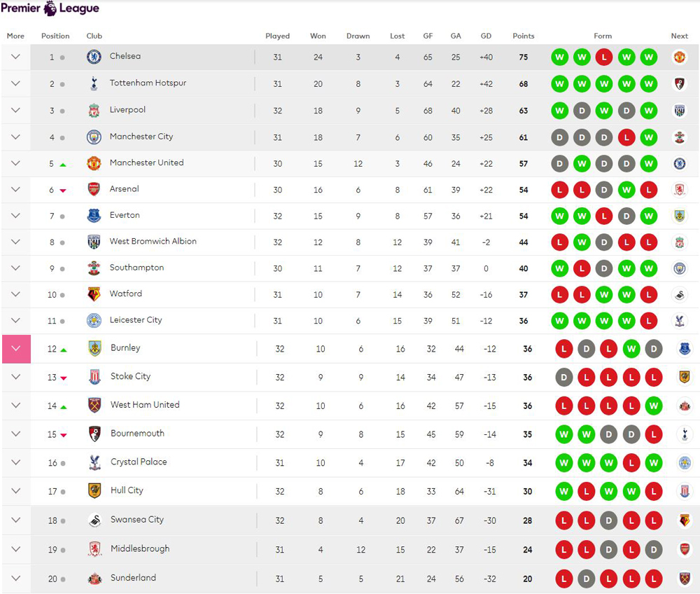Screen dimensions: 700x594
Task: Open the Everton club link
Action: [x=125, y=215]
